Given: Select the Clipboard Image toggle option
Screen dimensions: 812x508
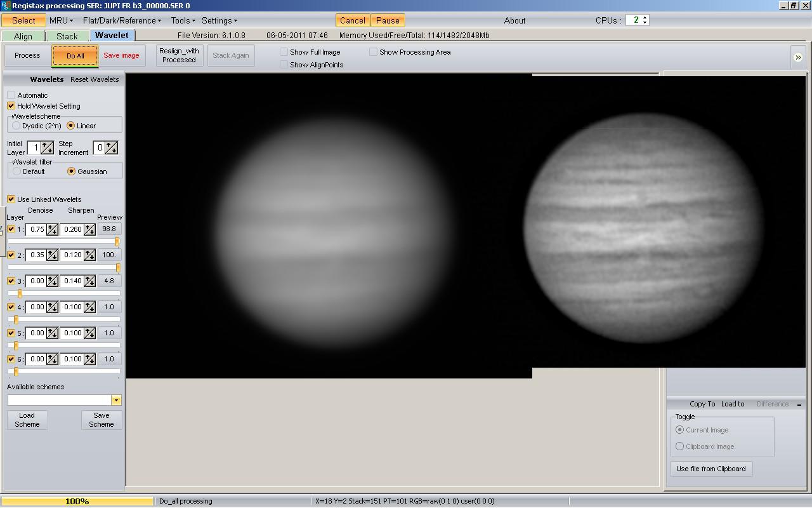Looking at the screenshot, I should pyautogui.click(x=680, y=446).
